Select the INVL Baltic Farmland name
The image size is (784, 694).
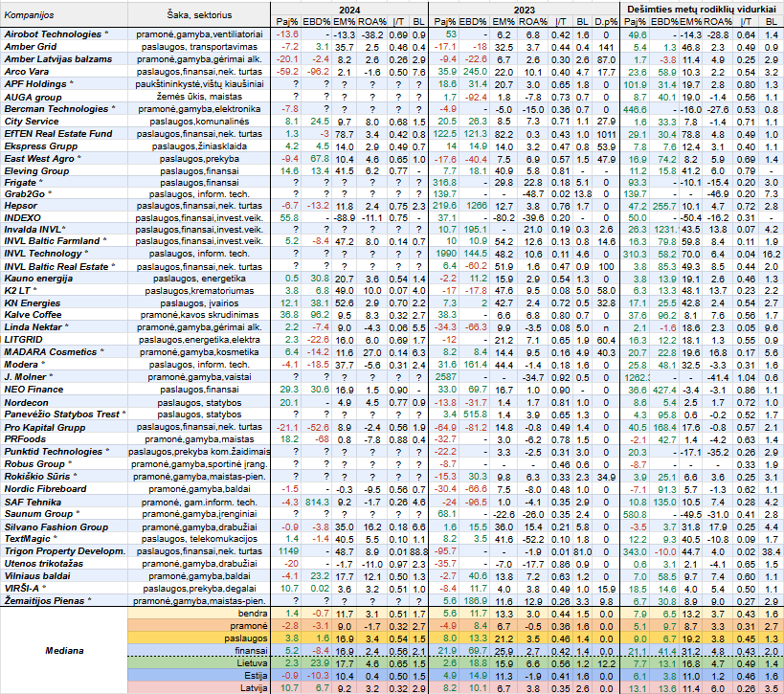click(52, 241)
